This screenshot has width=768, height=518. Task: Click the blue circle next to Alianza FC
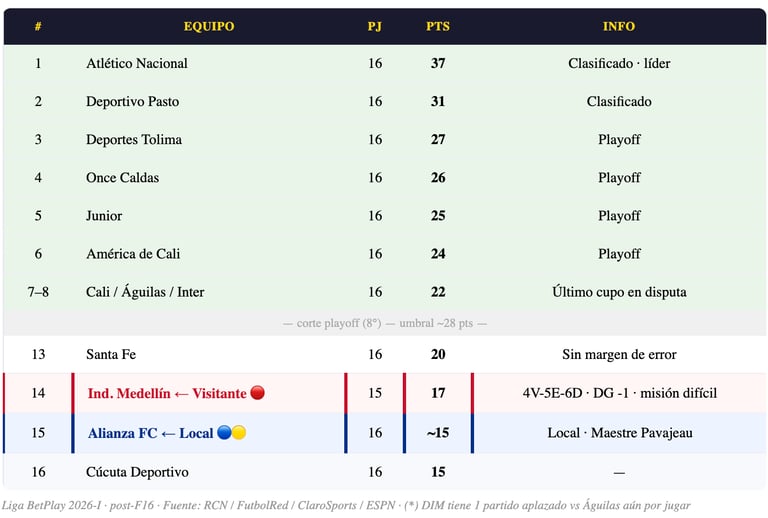coord(225,433)
